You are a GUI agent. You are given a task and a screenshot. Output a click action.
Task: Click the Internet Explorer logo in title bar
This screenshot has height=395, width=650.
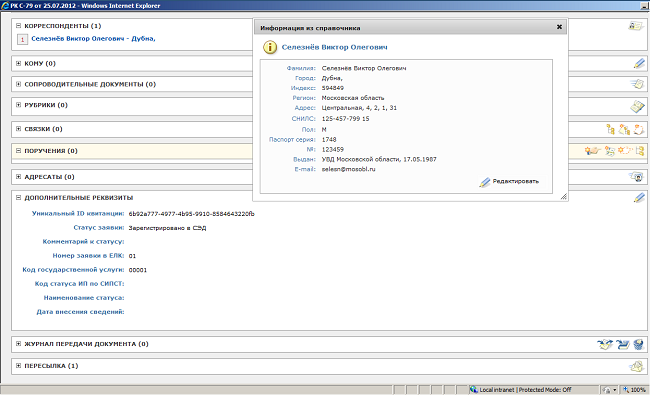5,5
